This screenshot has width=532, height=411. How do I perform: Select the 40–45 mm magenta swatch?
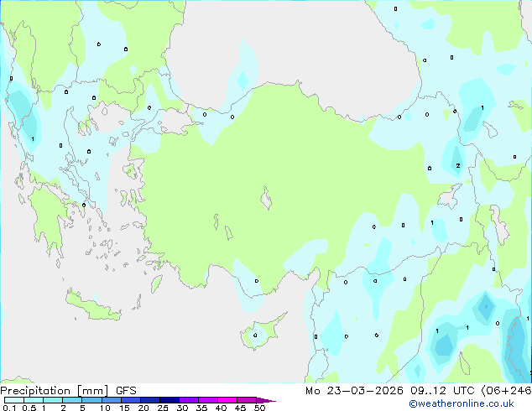pyautogui.click(x=227, y=400)
